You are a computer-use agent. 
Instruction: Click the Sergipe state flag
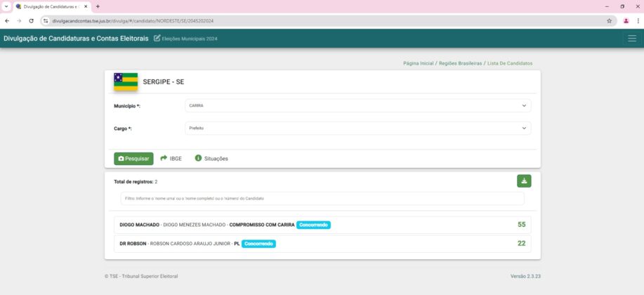point(126,81)
